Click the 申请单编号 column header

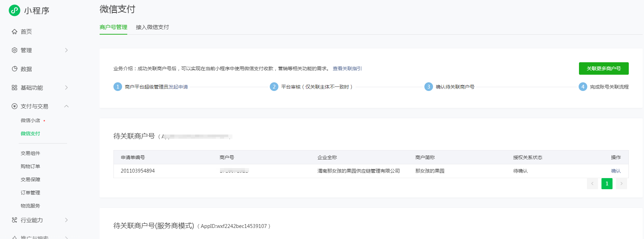133,157
